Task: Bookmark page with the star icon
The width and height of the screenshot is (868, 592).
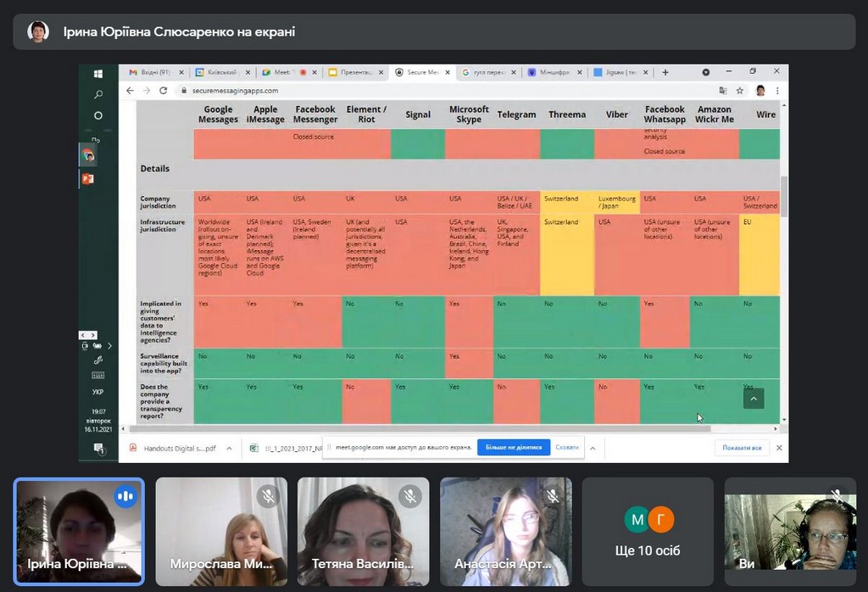Action: coord(740,90)
